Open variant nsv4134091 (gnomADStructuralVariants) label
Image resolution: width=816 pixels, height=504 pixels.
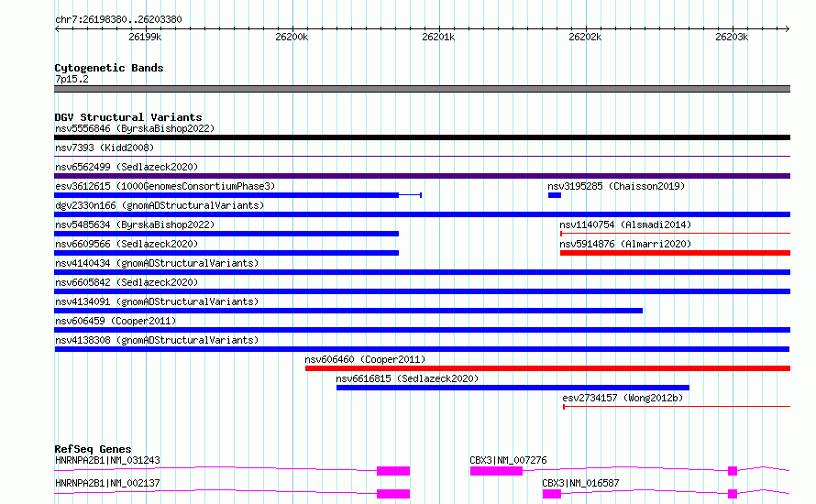click(157, 301)
